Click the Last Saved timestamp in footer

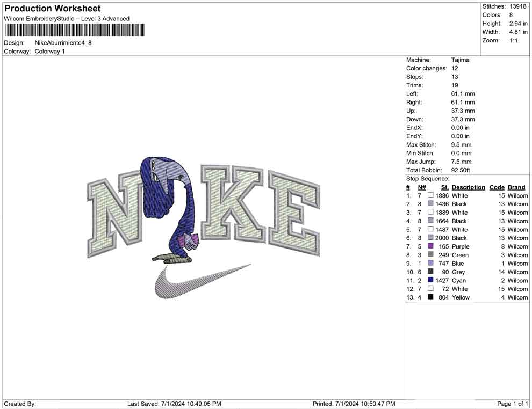point(175,404)
